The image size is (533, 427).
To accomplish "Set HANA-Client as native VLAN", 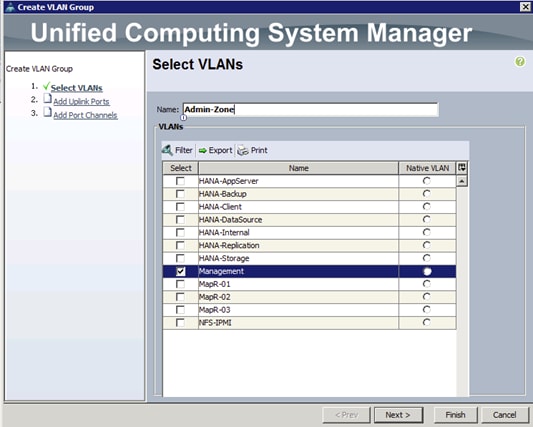I will pyautogui.click(x=427, y=207).
